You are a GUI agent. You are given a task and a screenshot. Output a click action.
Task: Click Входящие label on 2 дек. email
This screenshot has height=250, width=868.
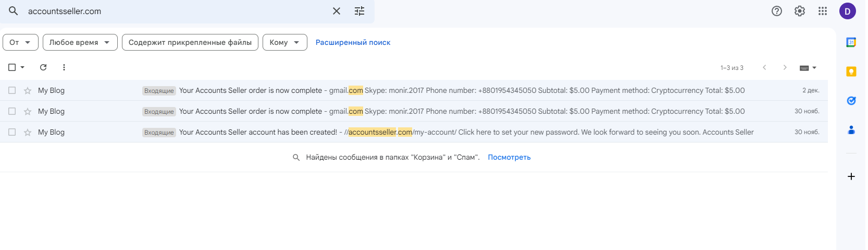[x=159, y=91]
